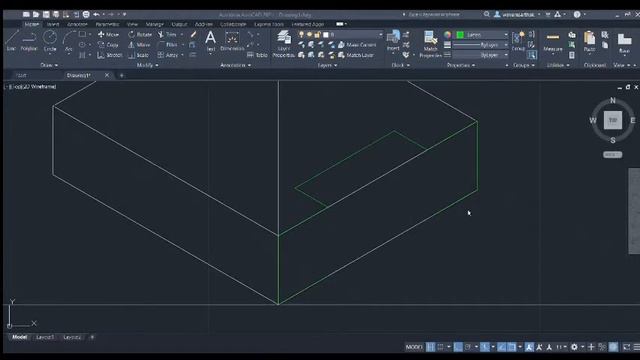Toggle object snap tracking
The height and width of the screenshot is (360, 640).
[x=502, y=347]
